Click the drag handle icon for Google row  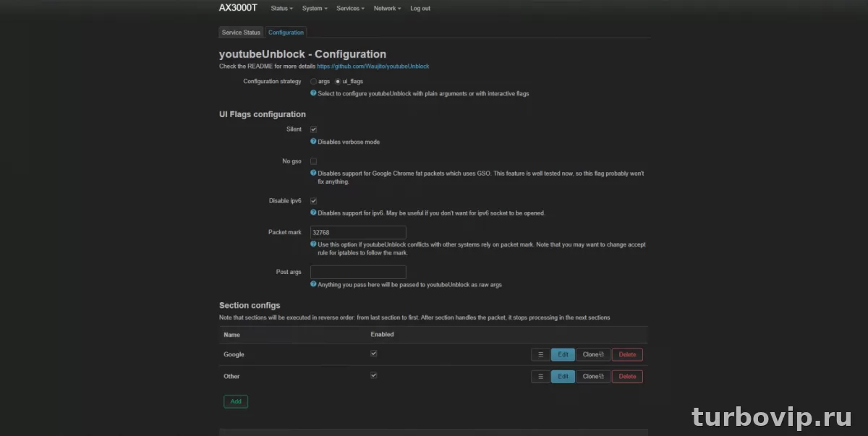click(540, 355)
